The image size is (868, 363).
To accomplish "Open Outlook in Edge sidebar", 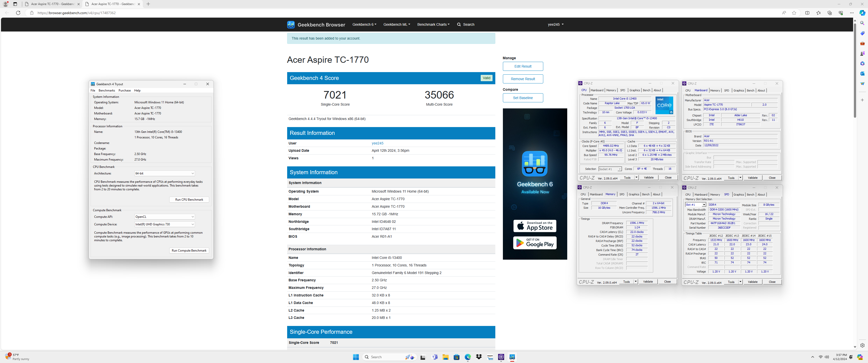I will (x=862, y=73).
